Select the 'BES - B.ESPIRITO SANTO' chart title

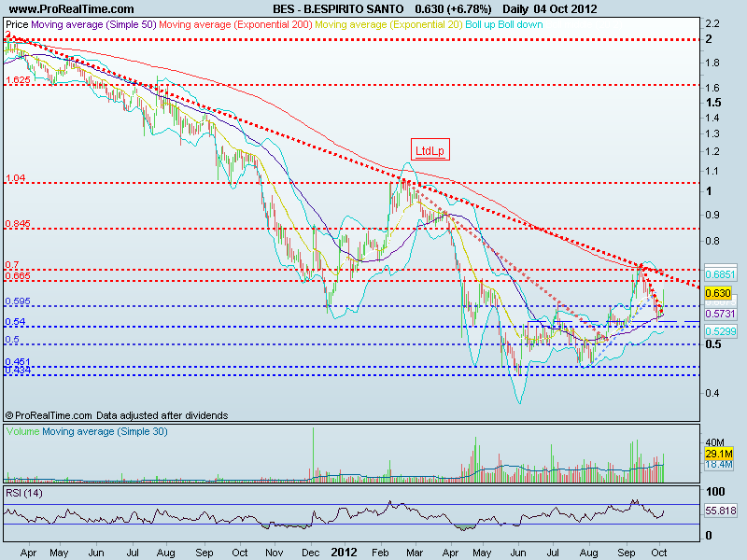pyautogui.click(x=338, y=9)
